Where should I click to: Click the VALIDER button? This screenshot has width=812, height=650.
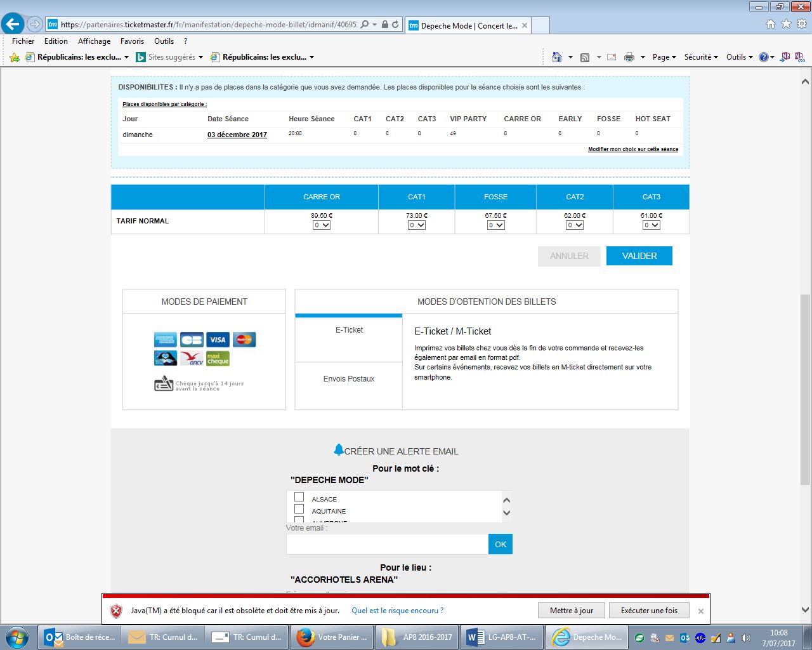coord(639,256)
